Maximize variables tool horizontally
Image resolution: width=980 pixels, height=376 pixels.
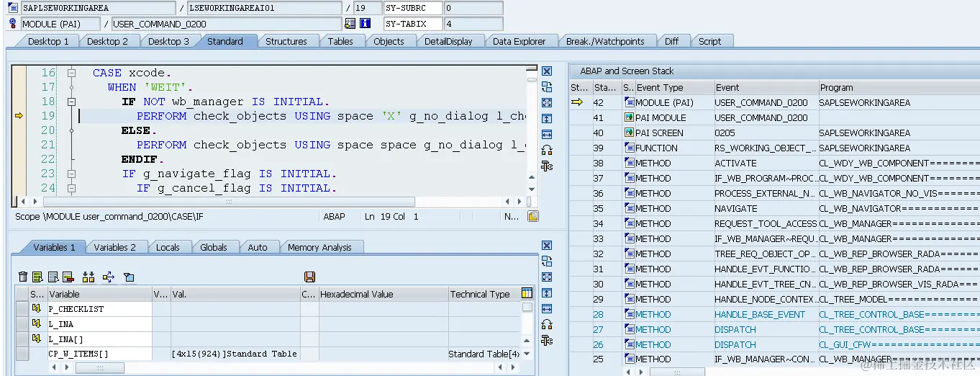547,309
